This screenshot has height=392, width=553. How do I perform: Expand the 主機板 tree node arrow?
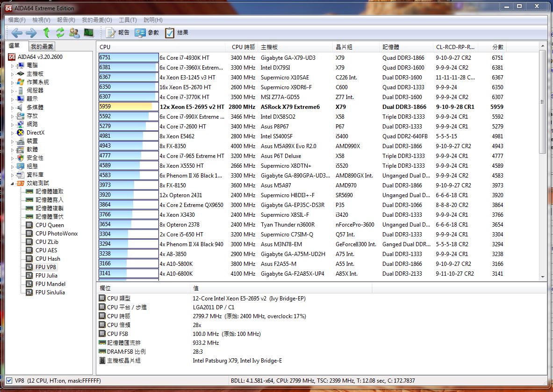pos(12,74)
